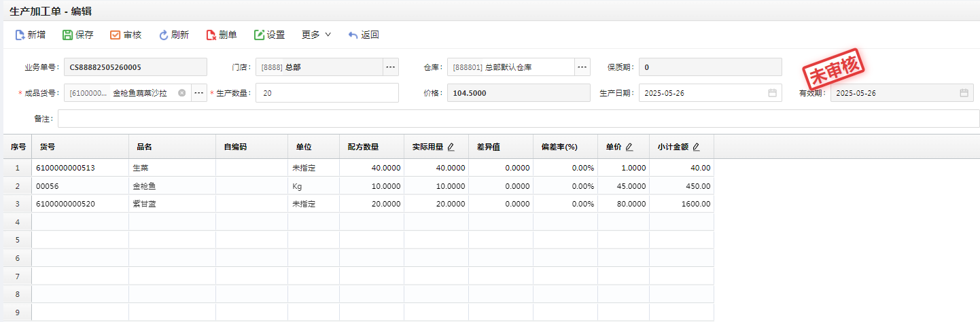Expand the 更多 (More) dropdown menu
The width and height of the screenshot is (980, 322).
coord(316,35)
